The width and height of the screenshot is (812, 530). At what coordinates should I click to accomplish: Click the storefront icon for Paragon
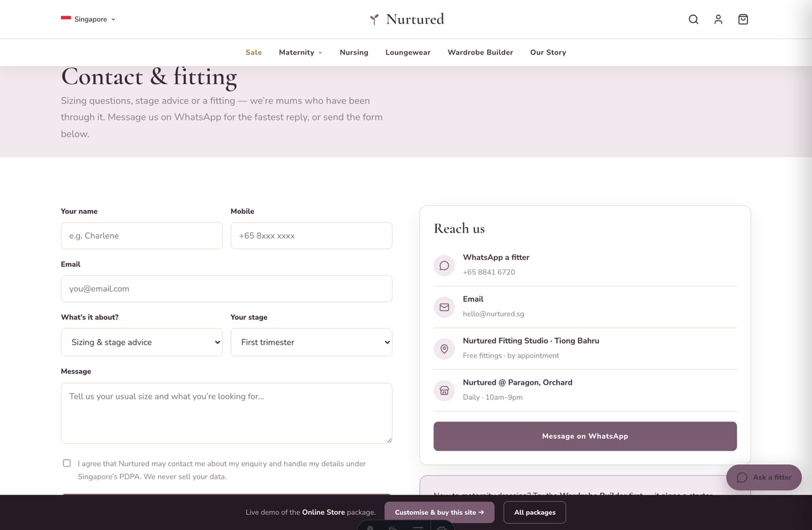point(444,391)
